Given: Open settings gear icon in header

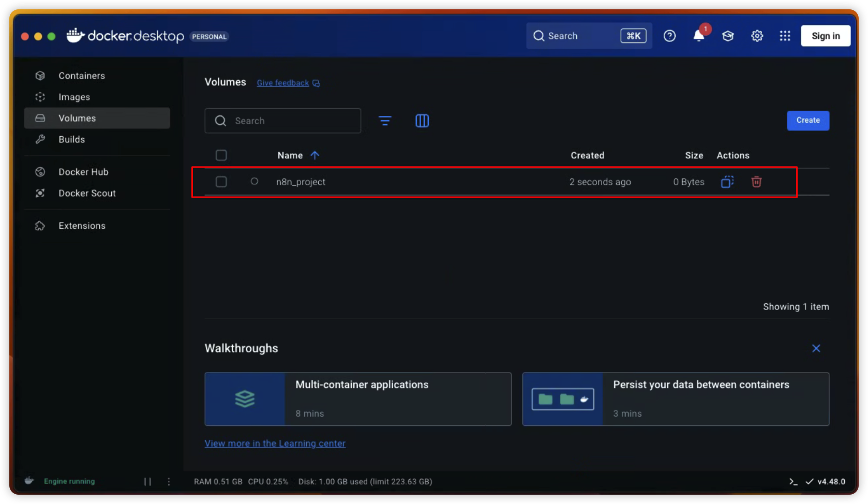Looking at the screenshot, I should [757, 36].
